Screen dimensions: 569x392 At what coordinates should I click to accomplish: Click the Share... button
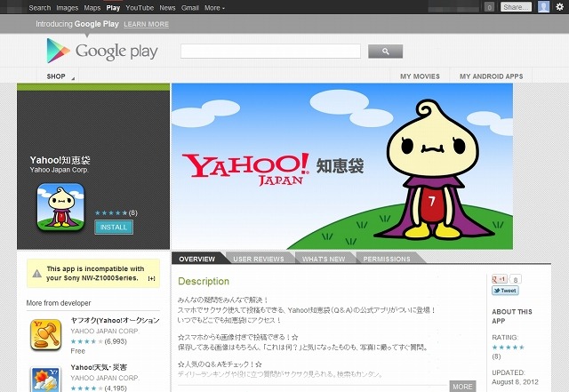click(516, 7)
